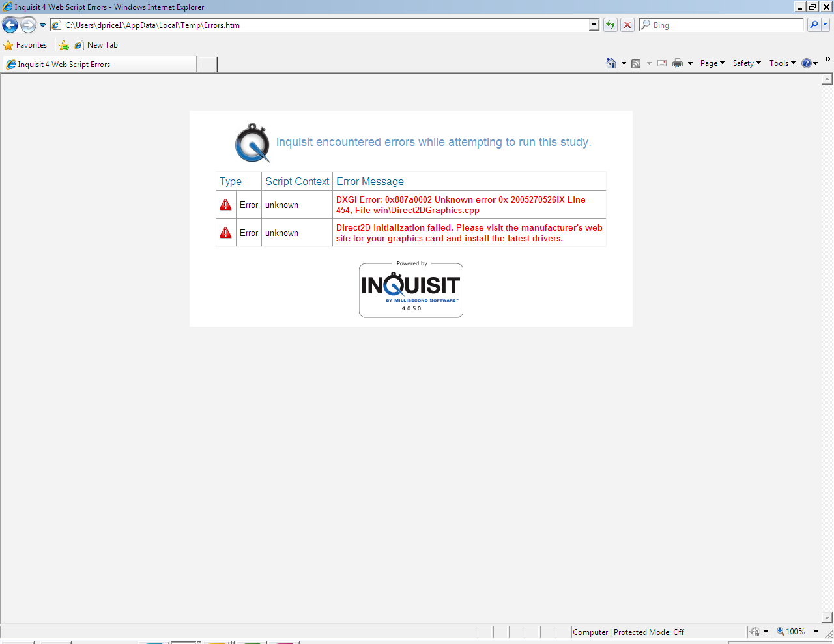Open a blank new tab button
The image size is (834, 644).
coord(207,65)
